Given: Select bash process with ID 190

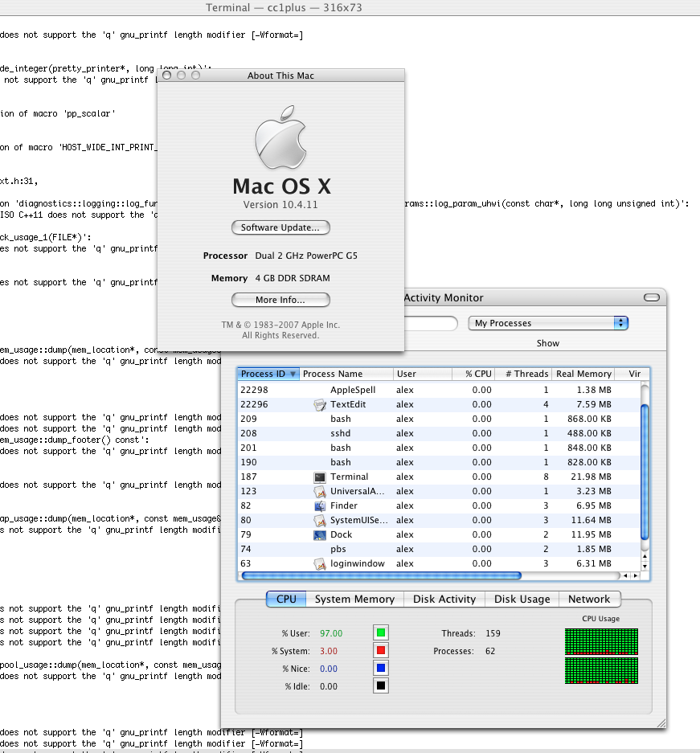Looking at the screenshot, I should [x=440, y=462].
